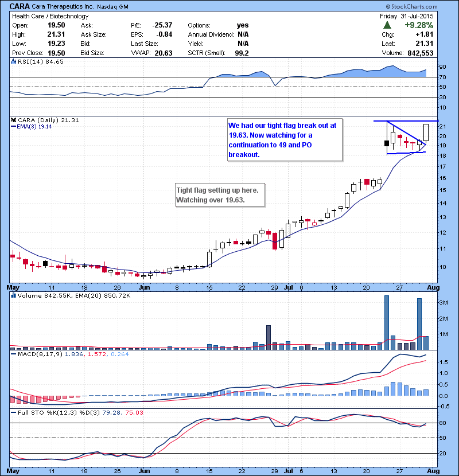Click the green up-triangle change indicator
459x476 pixels.
coord(387,25)
